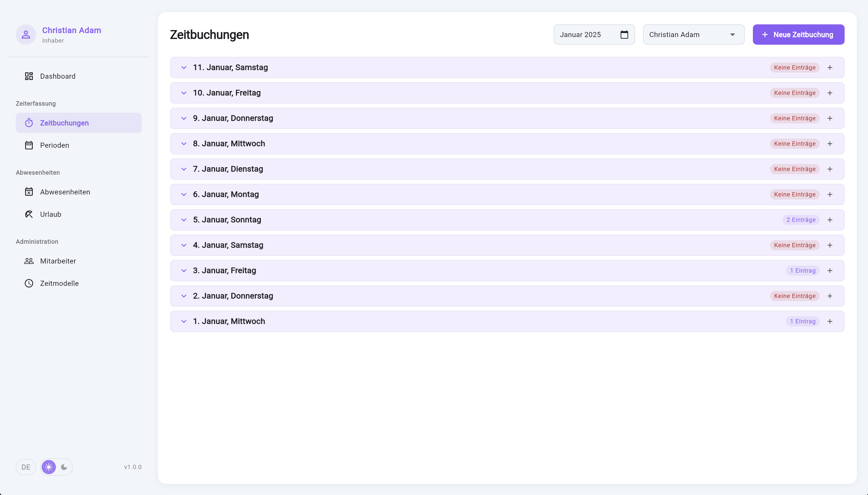Click the 2 Einträge badge
This screenshot has height=495, width=868.
tap(801, 220)
